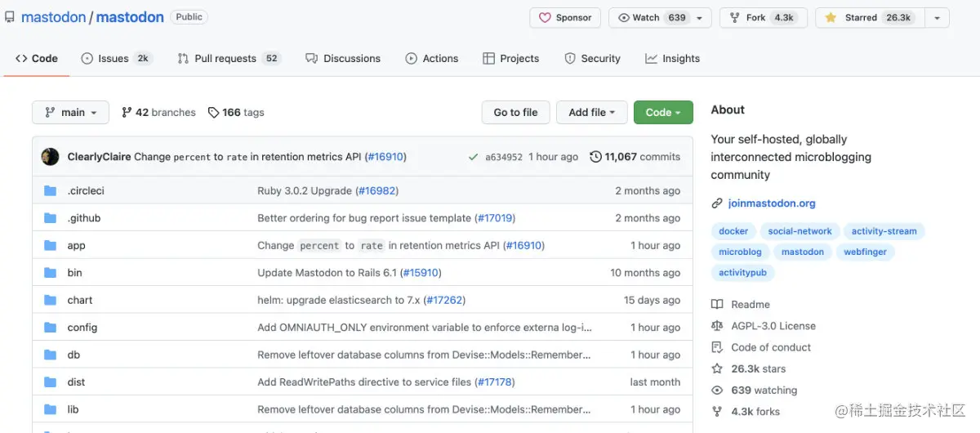Click ClearlyClaire's avatar in the commit bar
Viewport: 980px width, 433px height.
click(x=50, y=157)
